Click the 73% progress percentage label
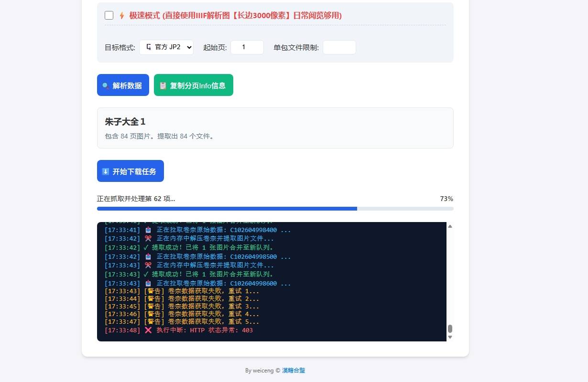 (446, 199)
